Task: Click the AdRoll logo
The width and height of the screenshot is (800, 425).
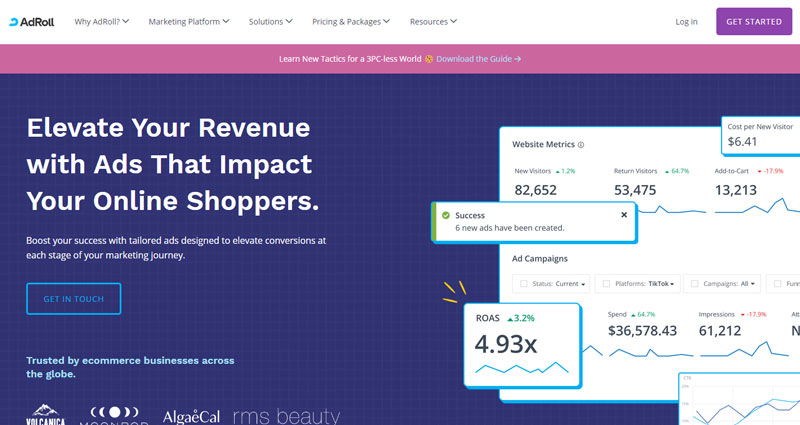Action: coord(32,22)
